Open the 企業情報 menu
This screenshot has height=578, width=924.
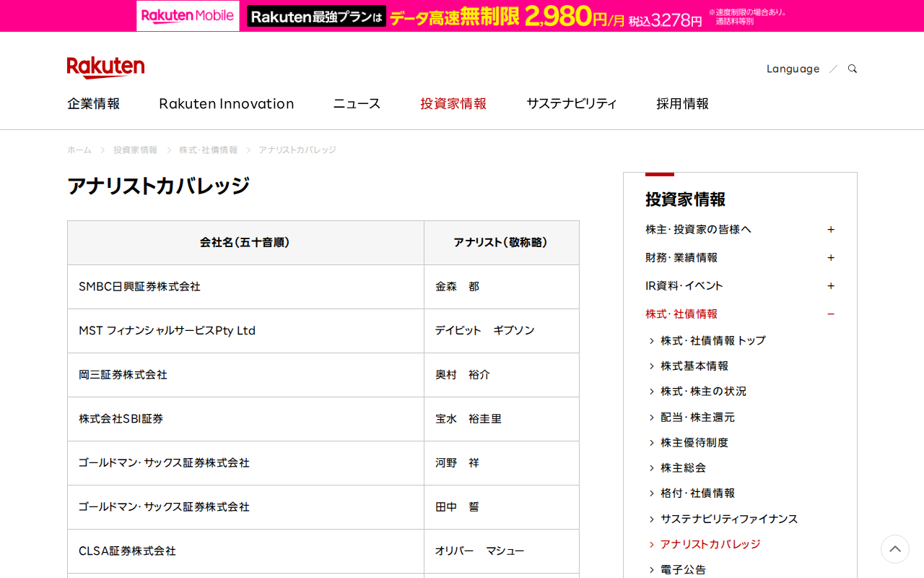[94, 103]
